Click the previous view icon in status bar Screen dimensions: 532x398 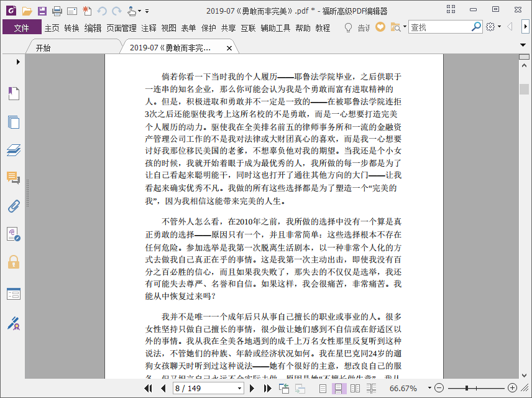283,388
